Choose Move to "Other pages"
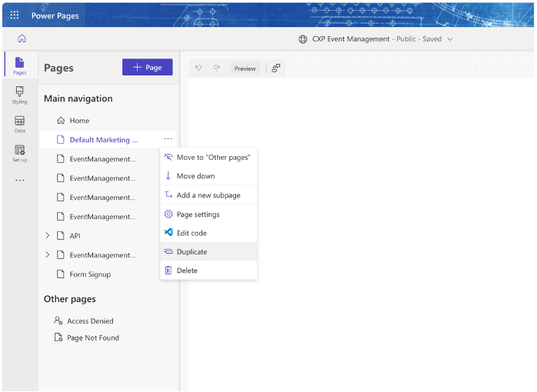Screen dimensions: 537x392 point(208,158)
